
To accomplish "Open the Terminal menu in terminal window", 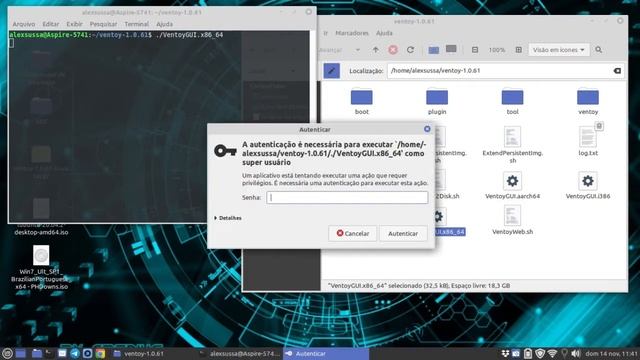I will pyautogui.click(x=136, y=24).
